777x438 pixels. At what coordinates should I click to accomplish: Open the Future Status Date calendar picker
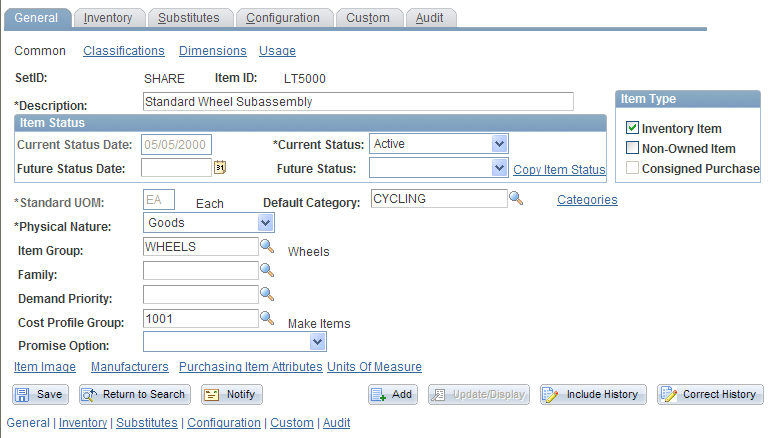click(x=220, y=167)
